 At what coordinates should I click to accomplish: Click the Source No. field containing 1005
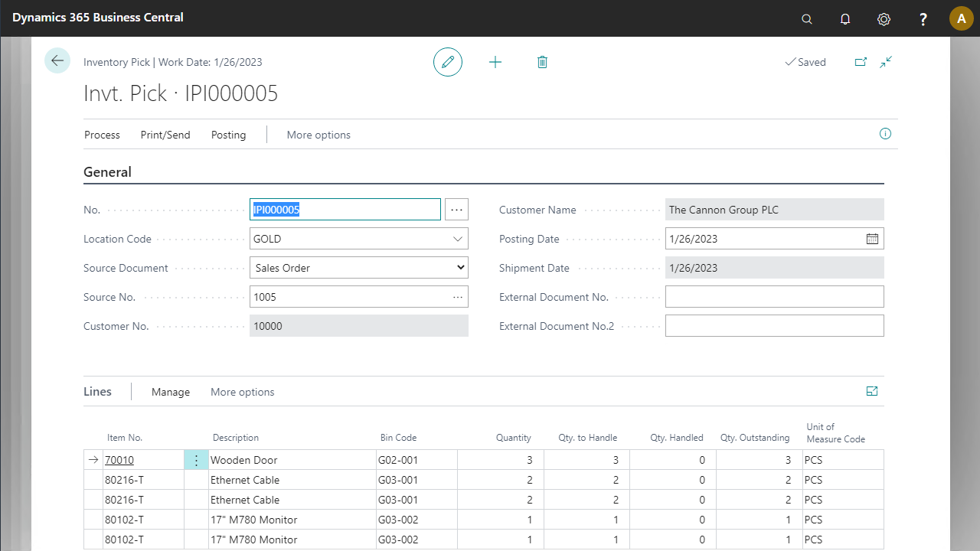(359, 297)
